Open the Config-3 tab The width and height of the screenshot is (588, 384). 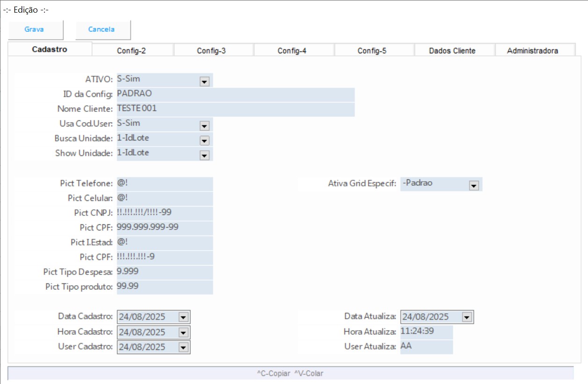tap(211, 51)
